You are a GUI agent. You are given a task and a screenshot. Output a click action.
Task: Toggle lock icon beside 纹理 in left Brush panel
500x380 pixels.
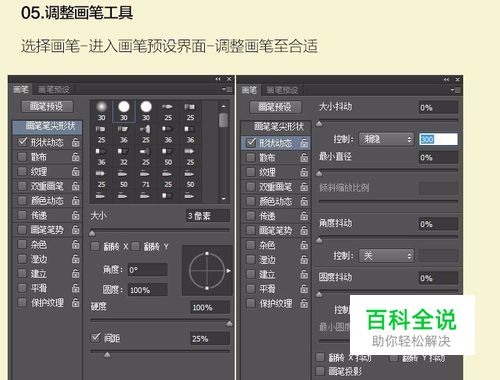point(76,171)
